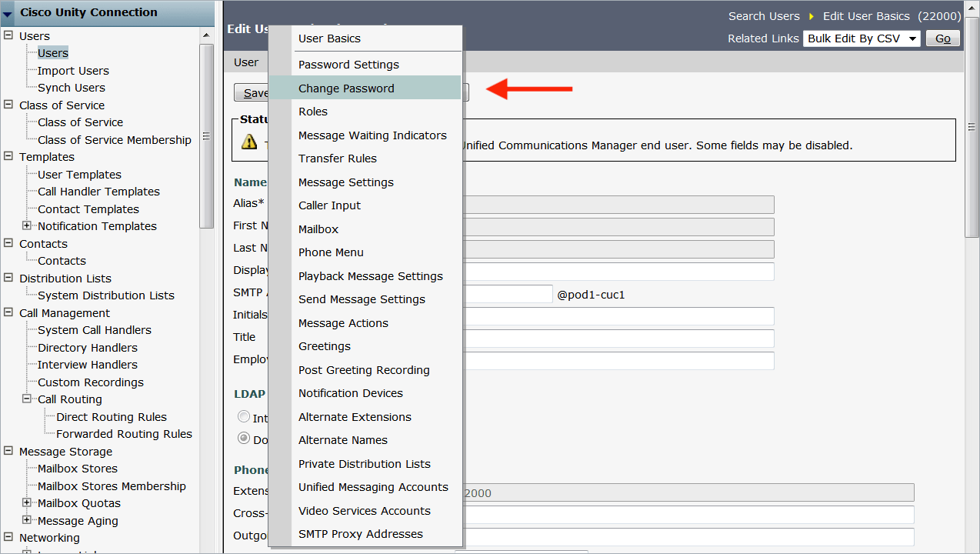This screenshot has height=554, width=980.
Task: Open Forwarded Routing Rules
Action: click(x=124, y=434)
